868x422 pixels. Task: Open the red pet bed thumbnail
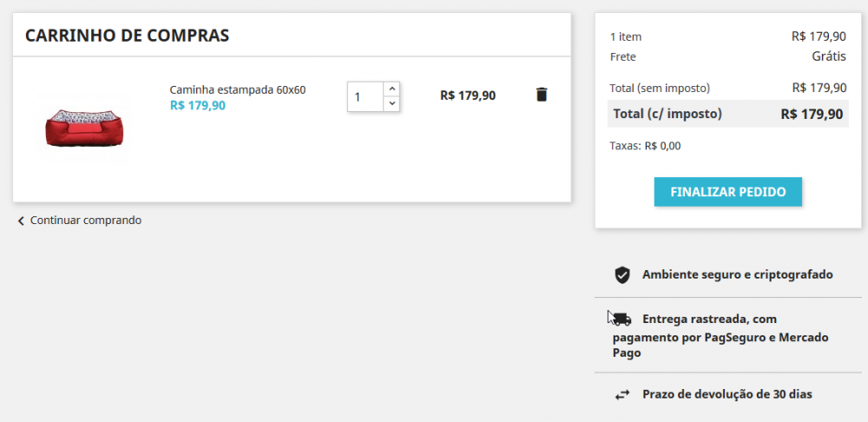84,128
